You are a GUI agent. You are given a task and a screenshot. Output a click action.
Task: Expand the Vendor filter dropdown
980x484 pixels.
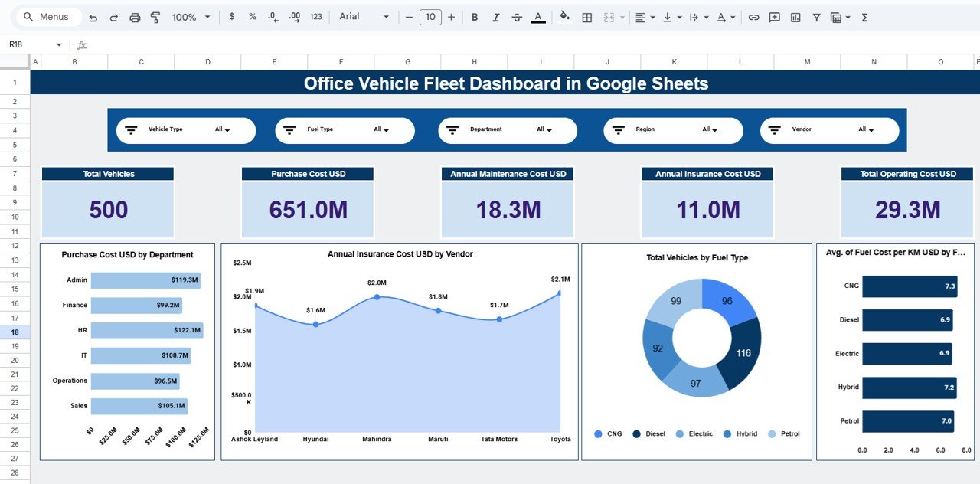(865, 130)
